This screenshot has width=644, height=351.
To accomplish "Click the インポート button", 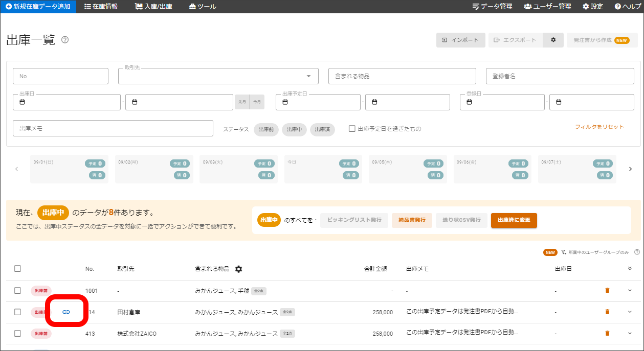I will tap(461, 40).
